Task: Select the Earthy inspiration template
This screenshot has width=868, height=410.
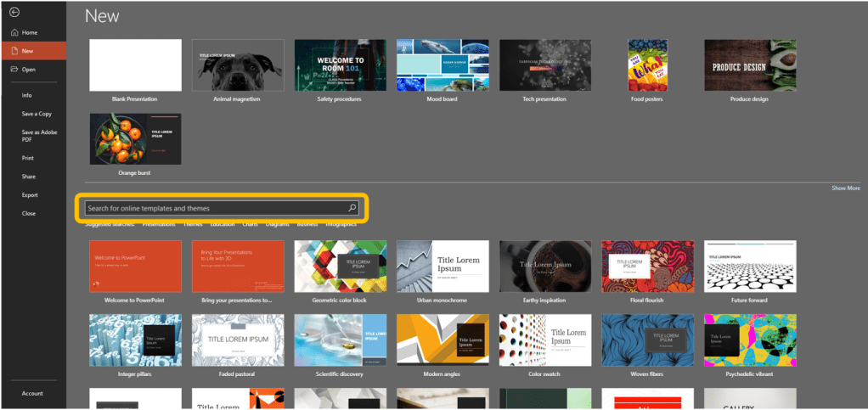Action: coord(544,267)
